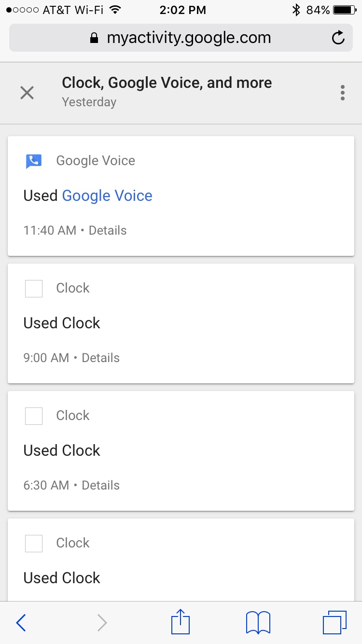The image size is (362, 644).
Task: View Details for the 6:30 AM Clock activity
Action: 100,485
